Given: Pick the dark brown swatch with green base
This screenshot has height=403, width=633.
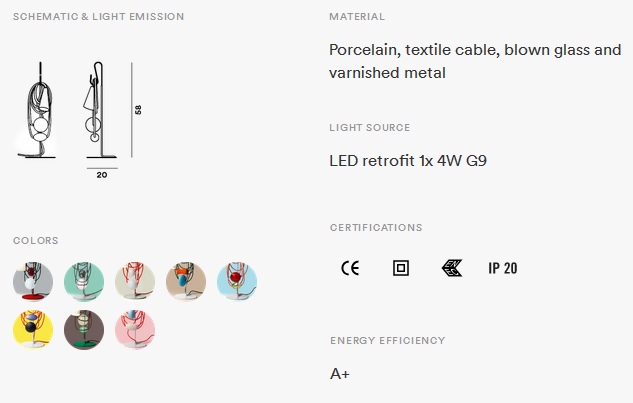Looking at the screenshot, I should click(x=84, y=330).
